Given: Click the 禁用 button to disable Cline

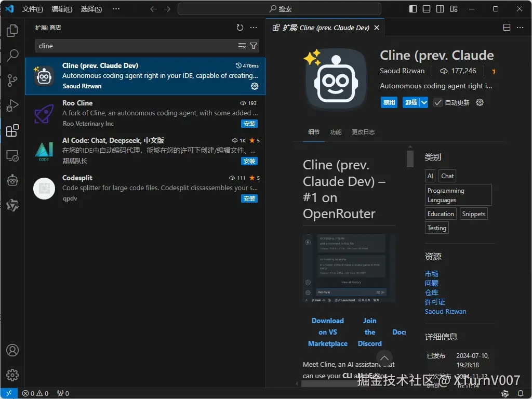Looking at the screenshot, I should tap(389, 102).
